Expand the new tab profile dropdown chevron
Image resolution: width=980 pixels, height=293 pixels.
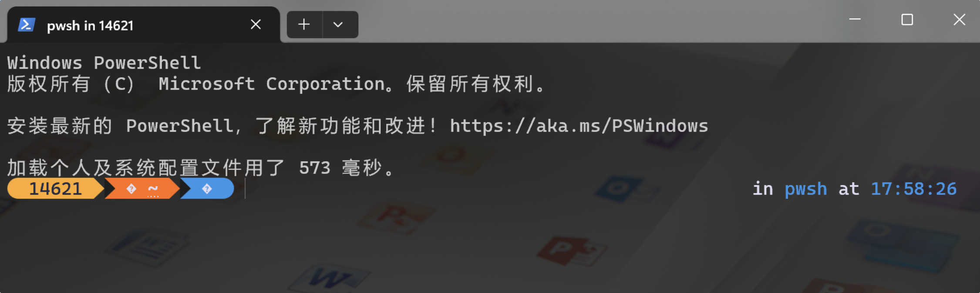(x=338, y=25)
